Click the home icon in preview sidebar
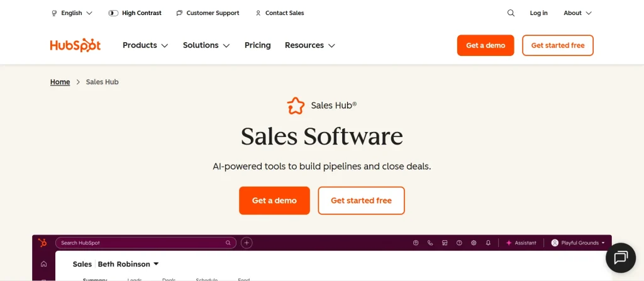This screenshot has width=644, height=281. click(43, 264)
